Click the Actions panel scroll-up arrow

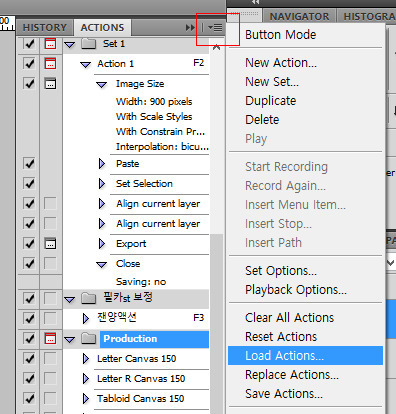[x=217, y=47]
